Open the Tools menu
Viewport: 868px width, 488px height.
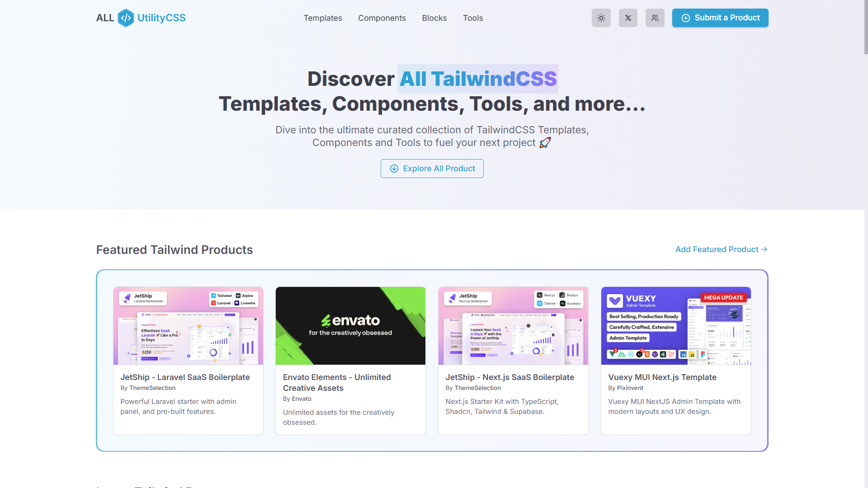tap(473, 18)
